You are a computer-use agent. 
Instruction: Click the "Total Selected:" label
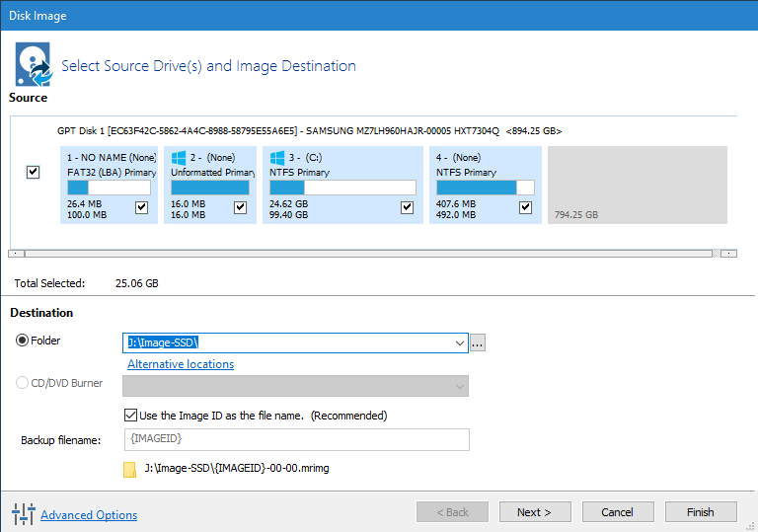click(49, 283)
